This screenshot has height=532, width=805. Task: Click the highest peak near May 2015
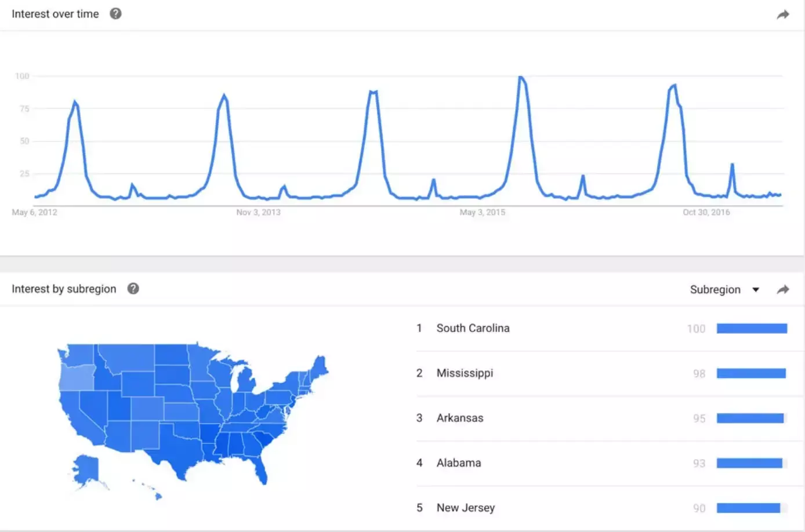click(x=521, y=77)
